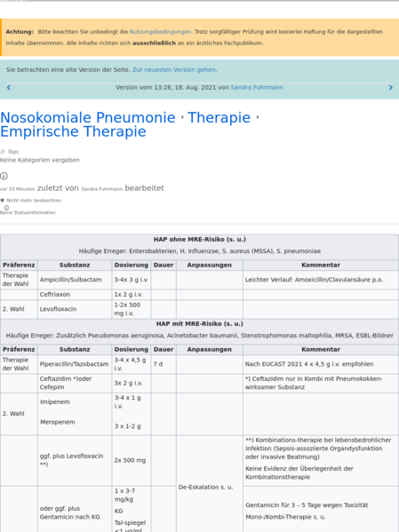The image size is (399, 532).
Task: Click star icon to stop watching page
Action: point(3,200)
